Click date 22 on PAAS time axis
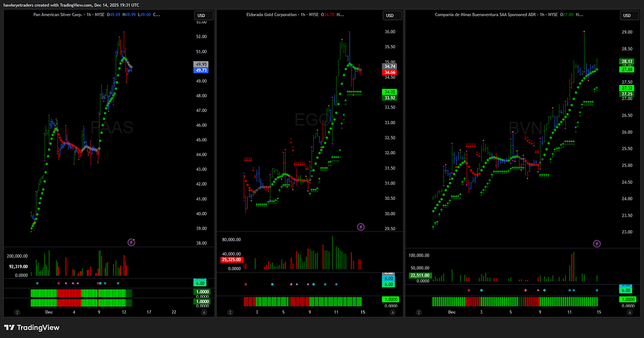The height and width of the screenshot is (338, 644). (x=174, y=312)
